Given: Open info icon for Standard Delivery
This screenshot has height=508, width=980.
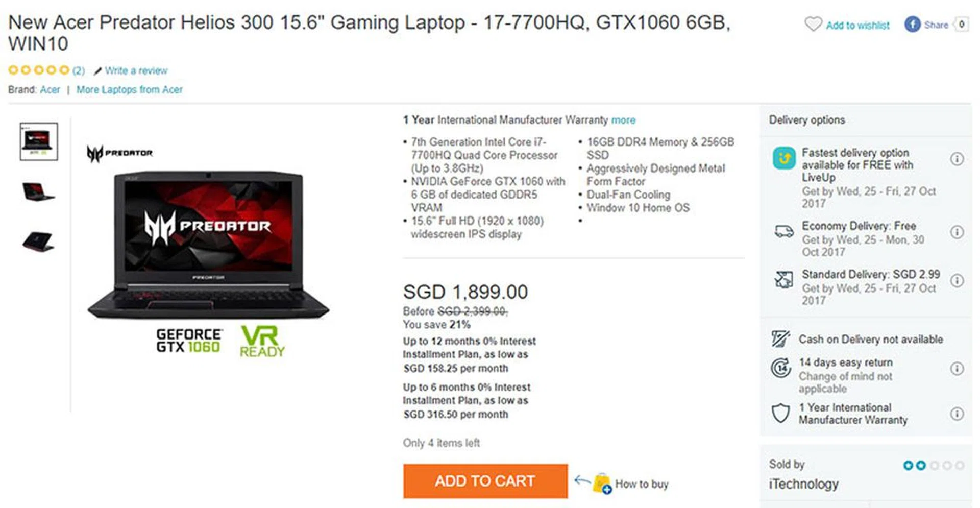Looking at the screenshot, I should (x=957, y=280).
